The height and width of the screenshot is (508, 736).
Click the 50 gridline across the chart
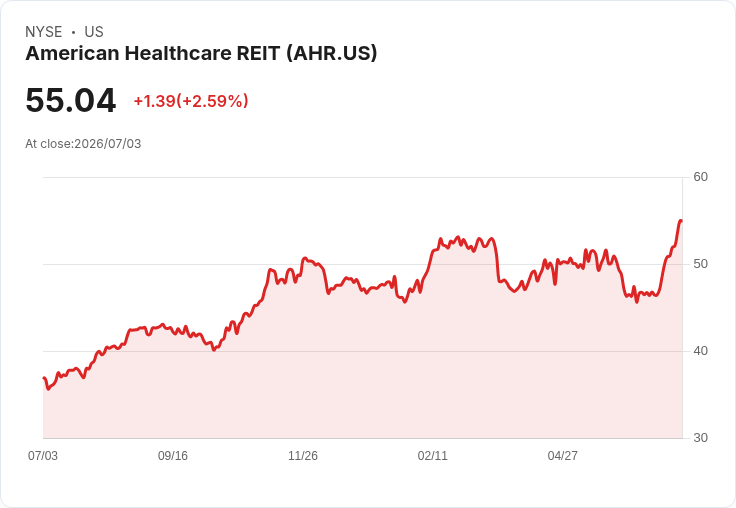tap(363, 264)
